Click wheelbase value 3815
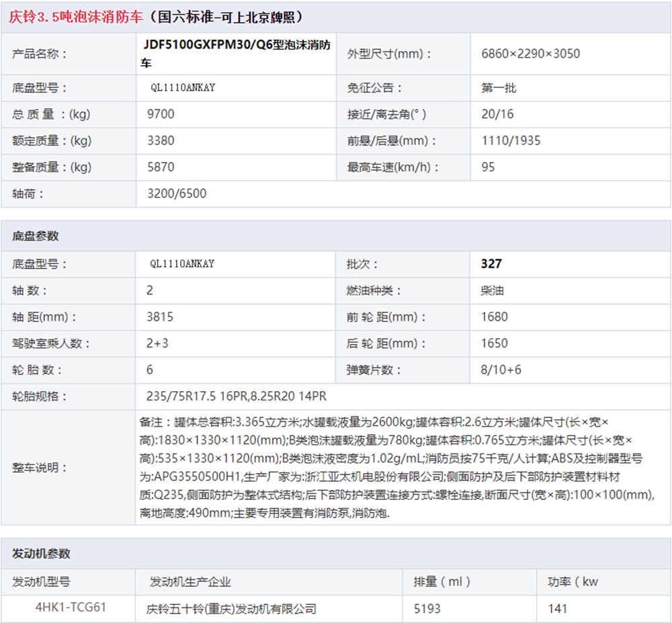Screen dimensions: 672x623 (160, 317)
